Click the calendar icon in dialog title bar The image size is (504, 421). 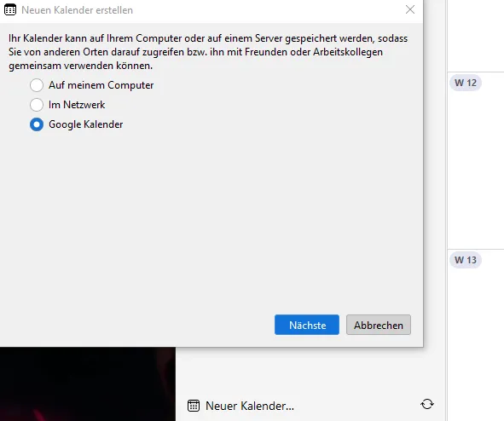pyautogui.click(x=10, y=9)
